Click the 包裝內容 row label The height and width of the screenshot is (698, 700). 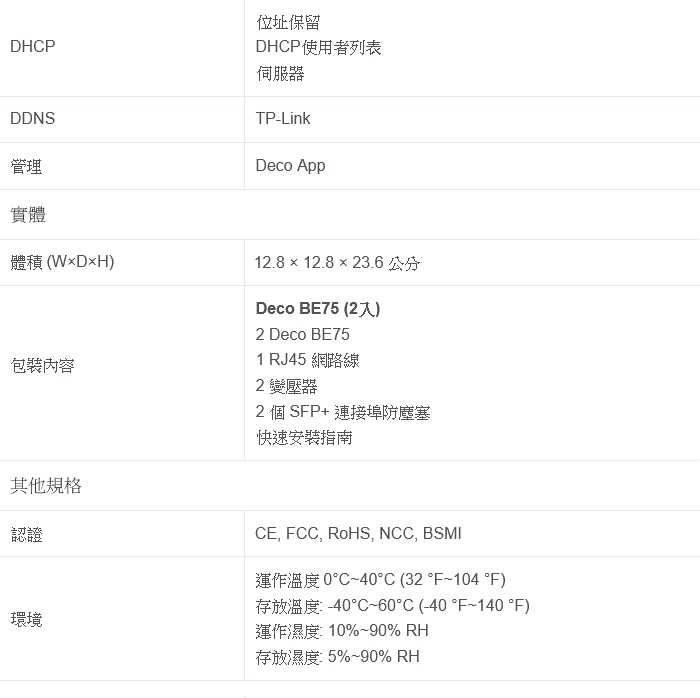(x=42, y=366)
